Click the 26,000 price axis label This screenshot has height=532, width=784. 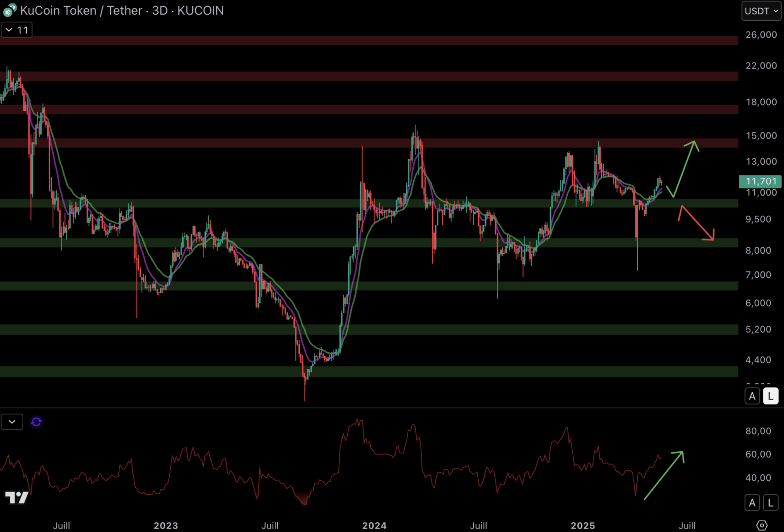pos(761,34)
